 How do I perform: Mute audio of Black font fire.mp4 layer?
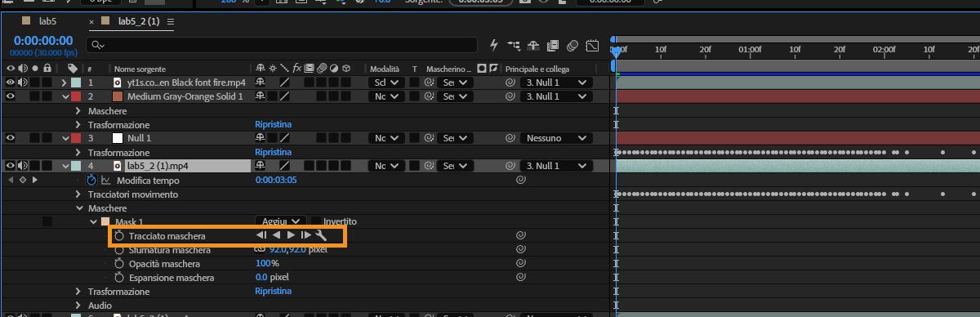tap(23, 83)
